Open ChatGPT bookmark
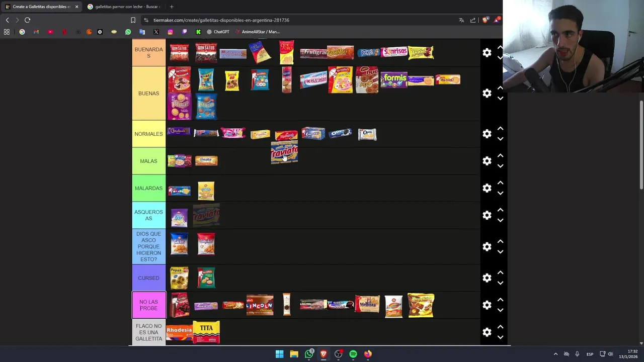The width and height of the screenshot is (644, 362). tap(218, 32)
